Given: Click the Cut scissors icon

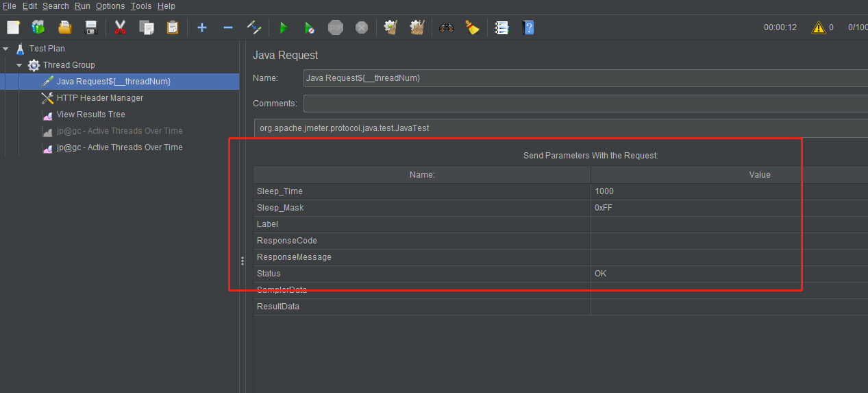Looking at the screenshot, I should (x=121, y=27).
